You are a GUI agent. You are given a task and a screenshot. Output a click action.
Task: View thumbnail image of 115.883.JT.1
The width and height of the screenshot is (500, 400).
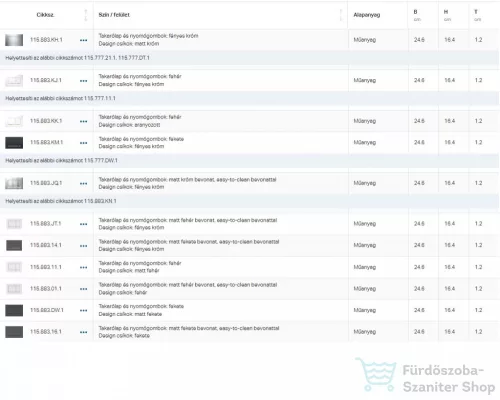pyautogui.click(x=14, y=224)
